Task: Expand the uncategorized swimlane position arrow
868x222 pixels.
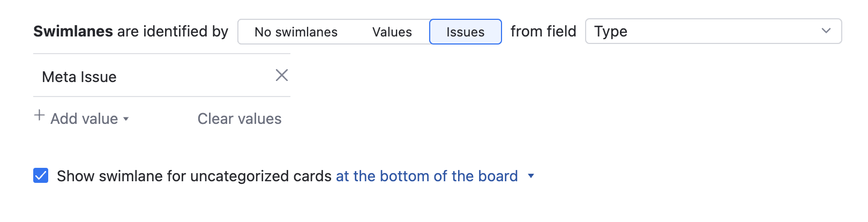Action: pyautogui.click(x=531, y=176)
